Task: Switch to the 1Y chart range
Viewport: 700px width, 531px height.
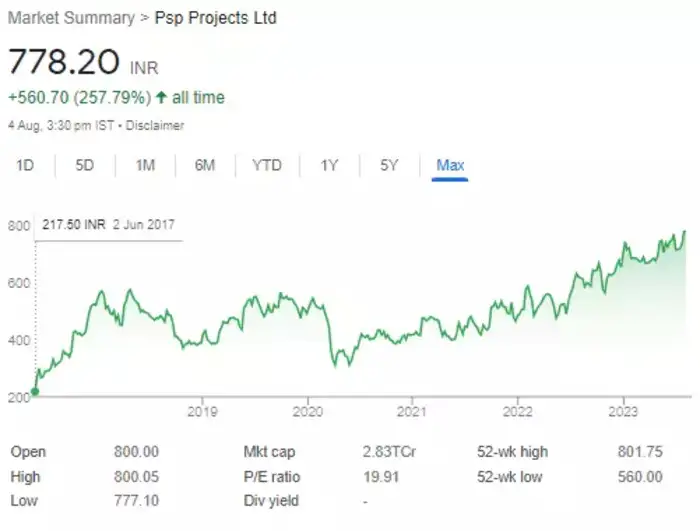Action: (x=329, y=166)
